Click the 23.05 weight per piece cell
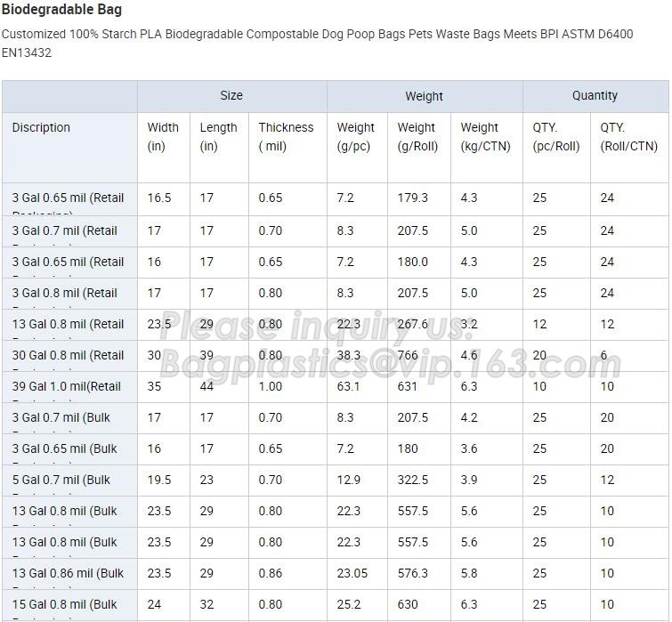The width and height of the screenshot is (672, 622). click(352, 573)
